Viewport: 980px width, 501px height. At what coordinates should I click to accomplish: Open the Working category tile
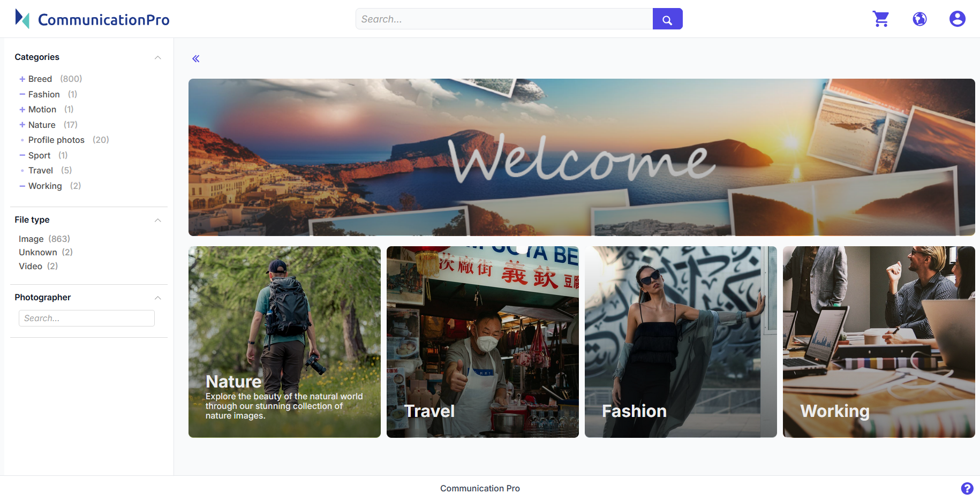(878, 342)
